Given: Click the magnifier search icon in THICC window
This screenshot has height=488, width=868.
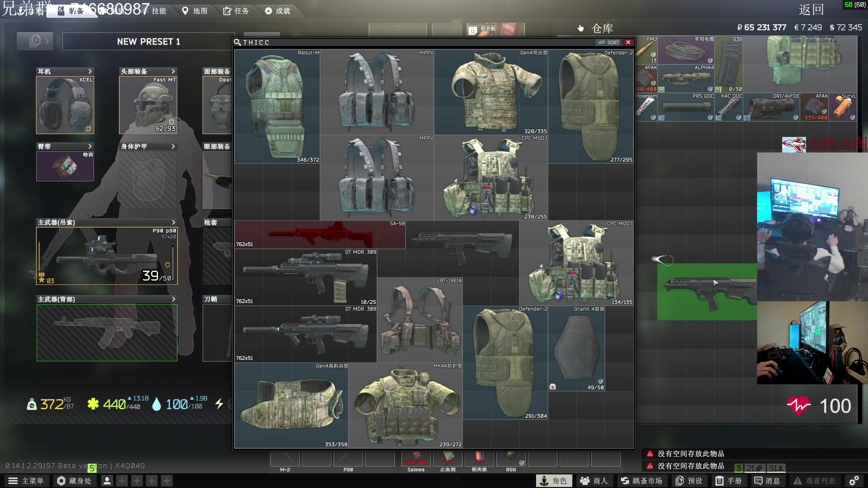Looking at the screenshot, I should [237, 42].
